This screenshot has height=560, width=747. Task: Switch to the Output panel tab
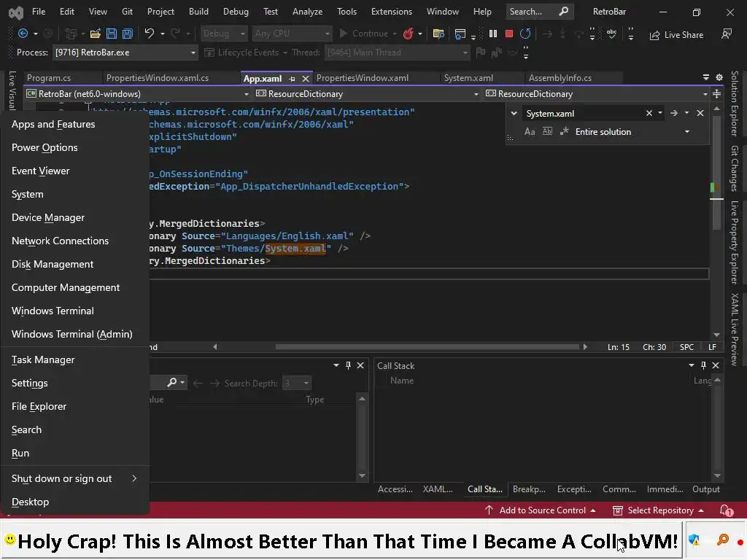706,489
